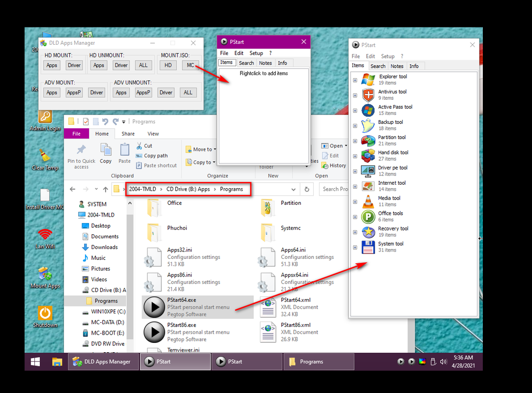Click the blue File tab in Explorer
Image resolution: width=532 pixels, height=393 pixels.
click(76, 134)
